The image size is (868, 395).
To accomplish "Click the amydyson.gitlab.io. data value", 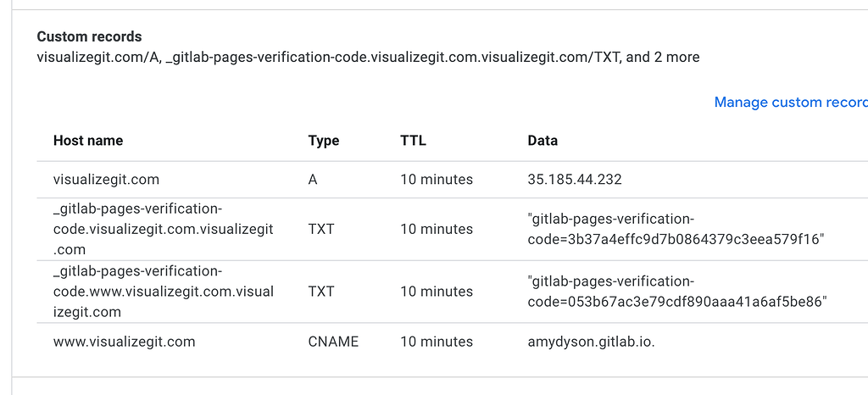I will point(589,342).
